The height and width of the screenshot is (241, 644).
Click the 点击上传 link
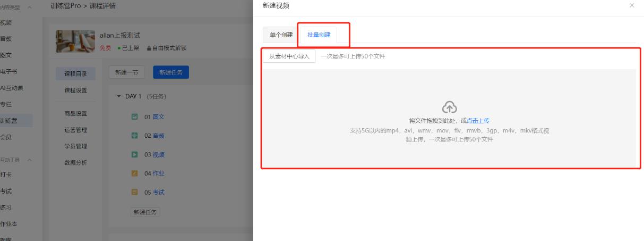coord(478,121)
